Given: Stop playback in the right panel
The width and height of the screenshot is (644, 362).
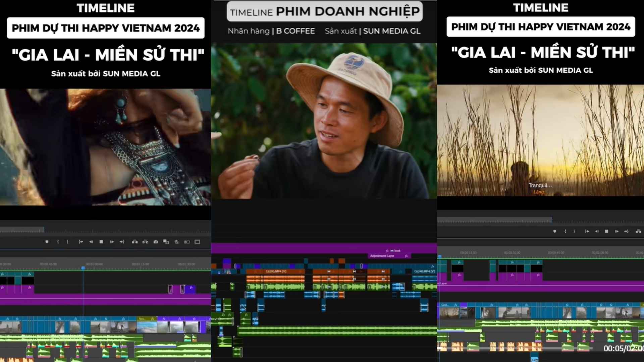Looking at the screenshot, I should (x=606, y=231).
